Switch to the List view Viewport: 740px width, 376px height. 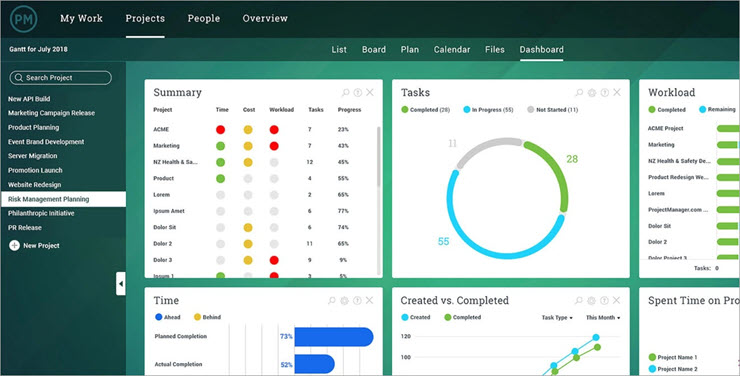pos(339,50)
